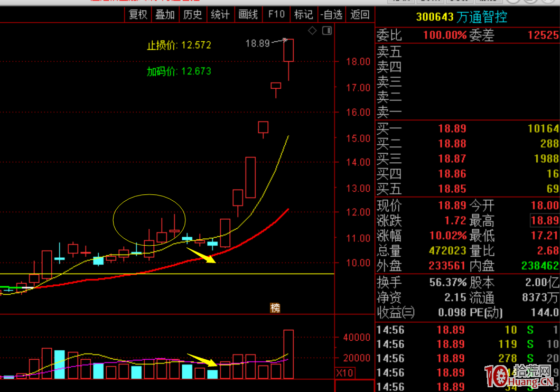
Task: Click the 止损价: 12.572 label
Action: coord(179,45)
